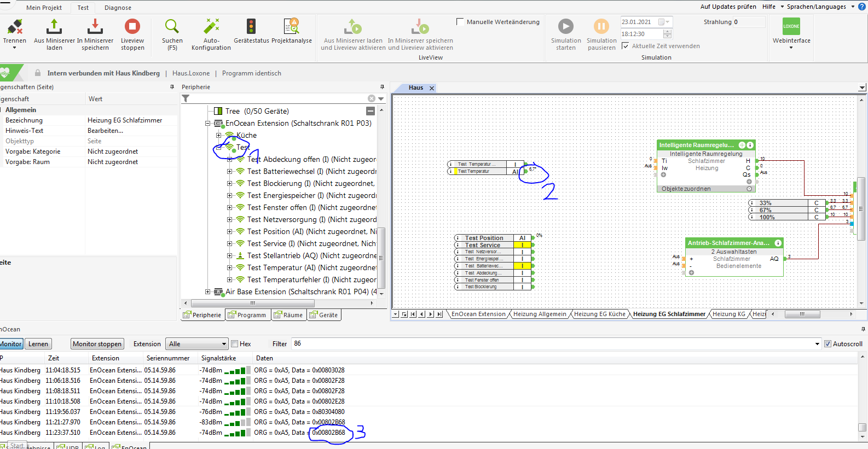The height and width of the screenshot is (449, 868).
Task: Click the Suchen magnifier icon
Action: tap(172, 27)
